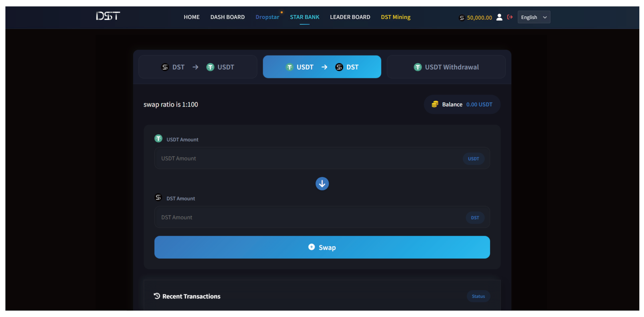This screenshot has height=317, width=644.
Task: Click the red logout icon
Action: [510, 17]
